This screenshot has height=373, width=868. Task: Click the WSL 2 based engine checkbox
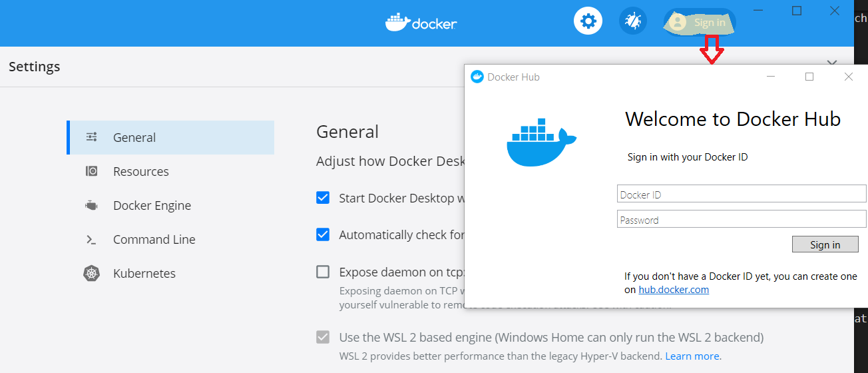323,337
